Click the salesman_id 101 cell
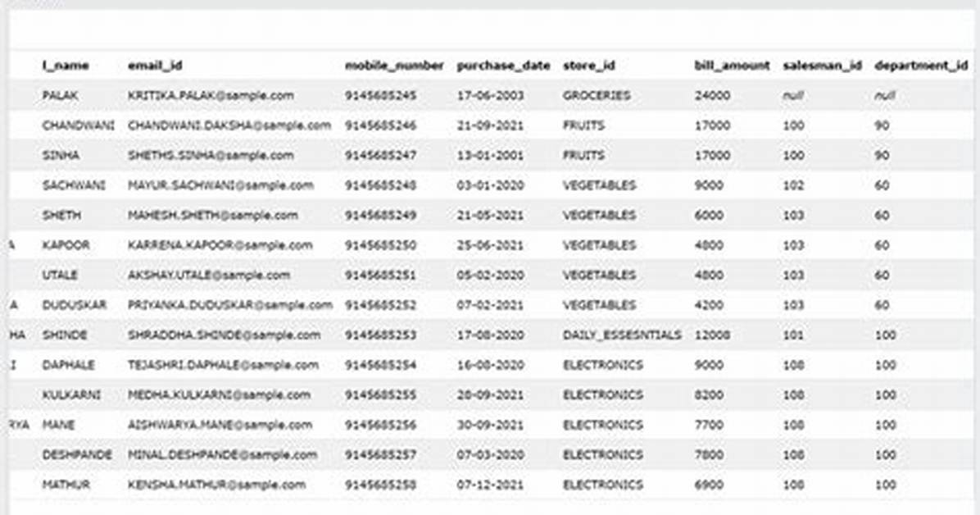The width and height of the screenshot is (980, 515). pyautogui.click(x=793, y=335)
